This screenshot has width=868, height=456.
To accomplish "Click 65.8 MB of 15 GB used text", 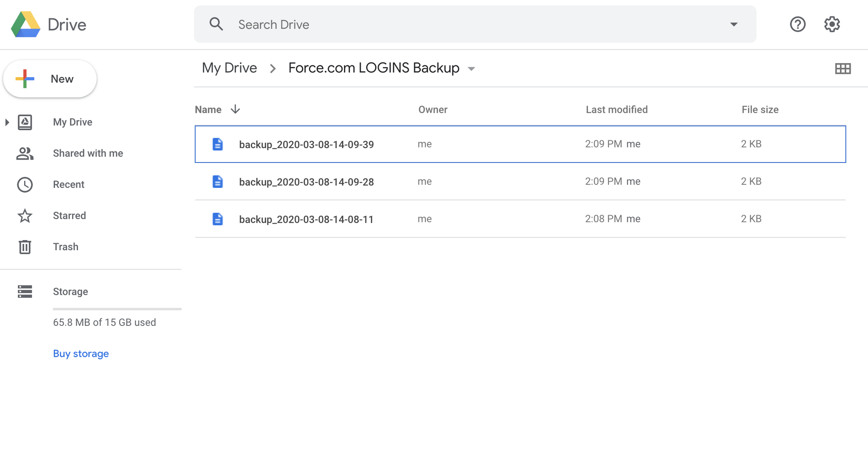I will pyautogui.click(x=104, y=322).
